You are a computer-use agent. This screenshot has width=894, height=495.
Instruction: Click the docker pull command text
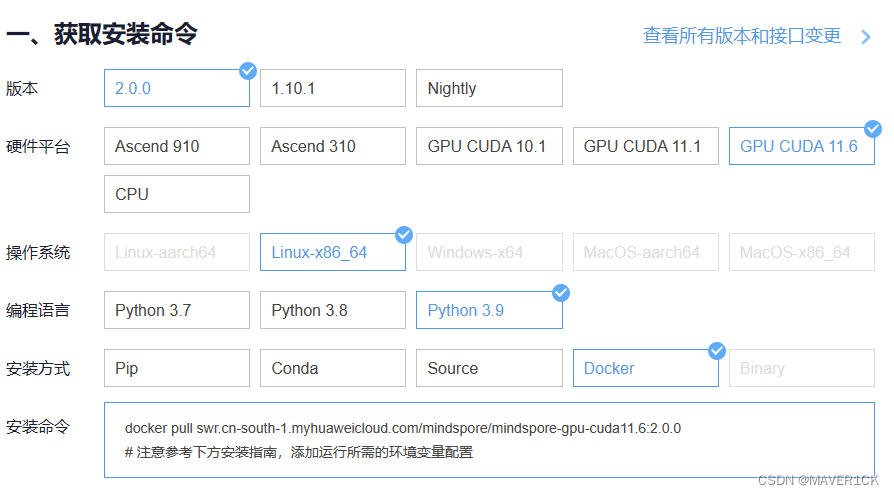coord(403,428)
